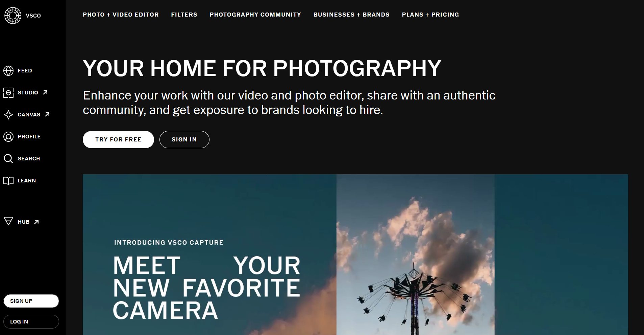Viewport: 644px width, 335px height.
Task: Click the VSCO circular logo icon
Action: point(13,16)
